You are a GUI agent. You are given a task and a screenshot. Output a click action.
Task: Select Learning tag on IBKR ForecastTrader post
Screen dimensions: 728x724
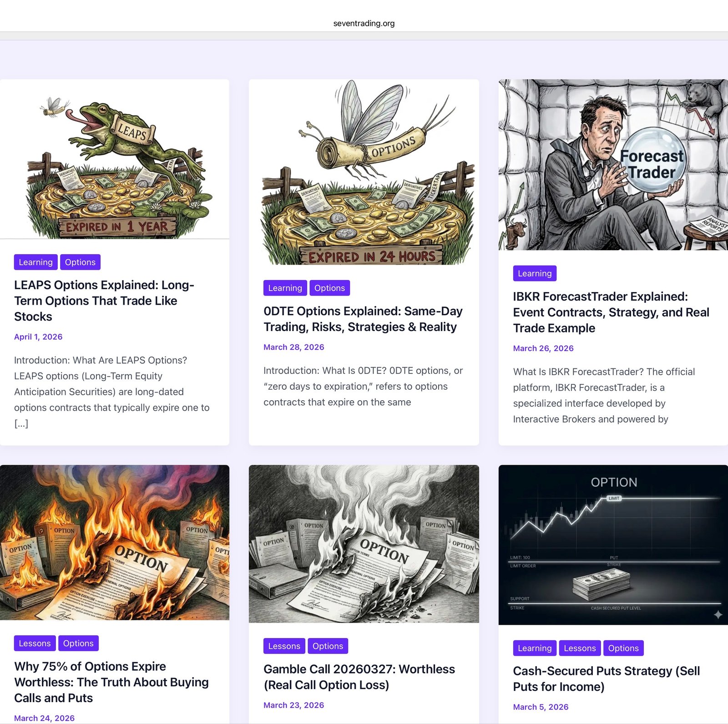[x=535, y=273]
